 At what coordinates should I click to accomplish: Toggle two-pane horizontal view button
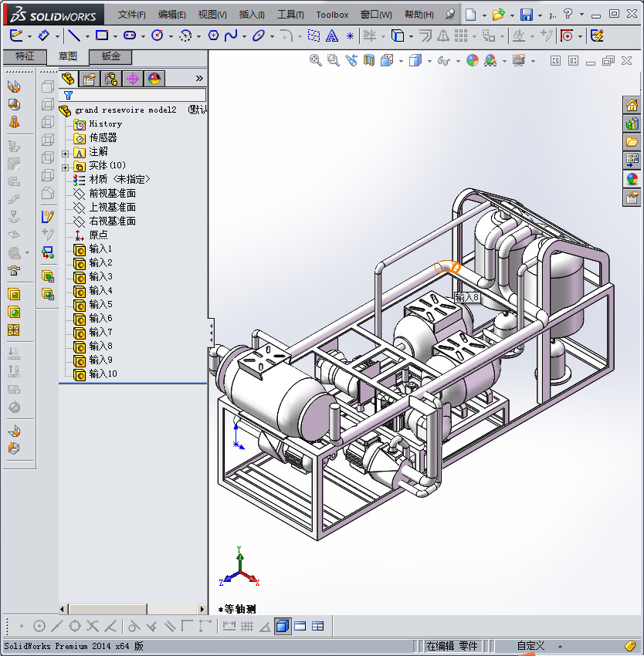point(300,627)
